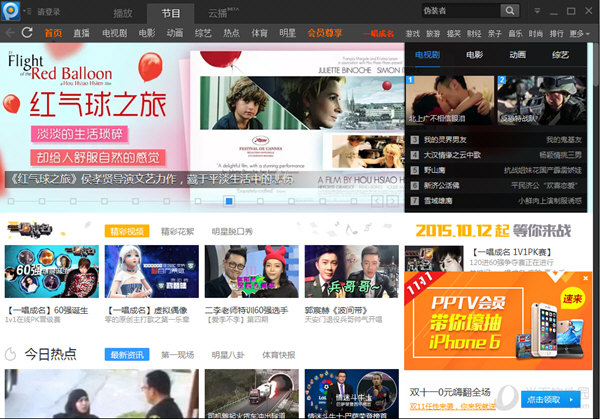The width and height of the screenshot is (600, 419).
Task: Switch to the 播放 tab
Action: pyautogui.click(x=123, y=13)
